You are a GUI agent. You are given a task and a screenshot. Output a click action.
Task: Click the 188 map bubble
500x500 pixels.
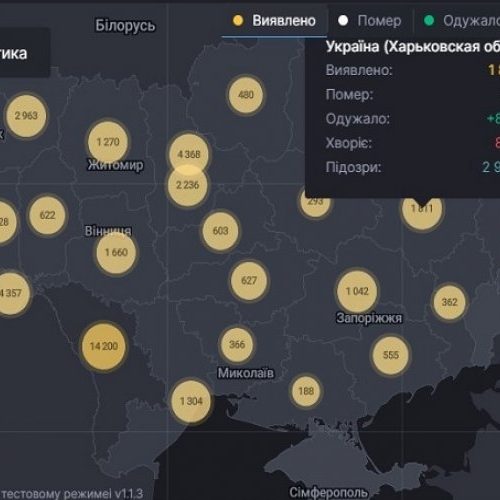point(306,391)
